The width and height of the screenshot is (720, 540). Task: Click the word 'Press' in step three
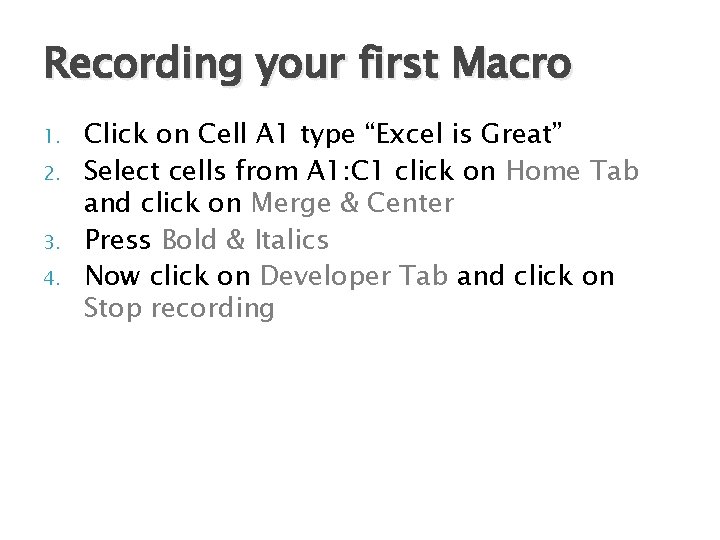118,239
